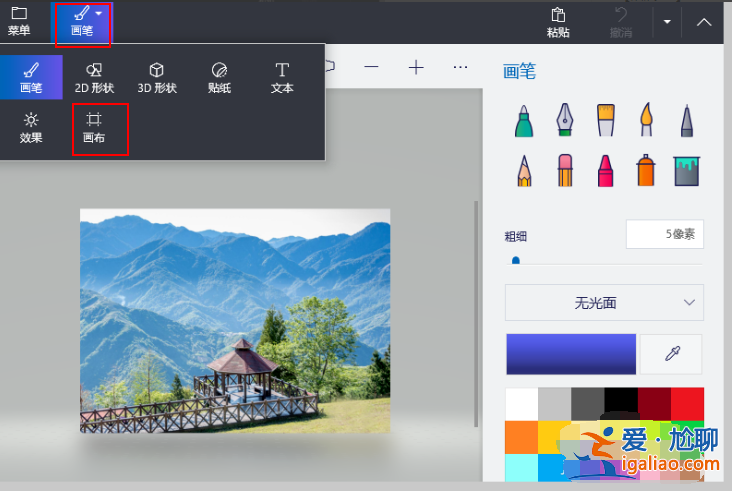Select the watercolor brush
732x491 pixels.
click(x=646, y=119)
